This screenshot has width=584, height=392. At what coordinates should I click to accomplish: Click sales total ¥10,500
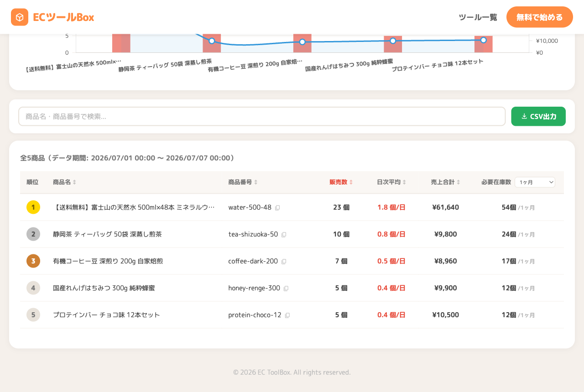[x=446, y=315]
